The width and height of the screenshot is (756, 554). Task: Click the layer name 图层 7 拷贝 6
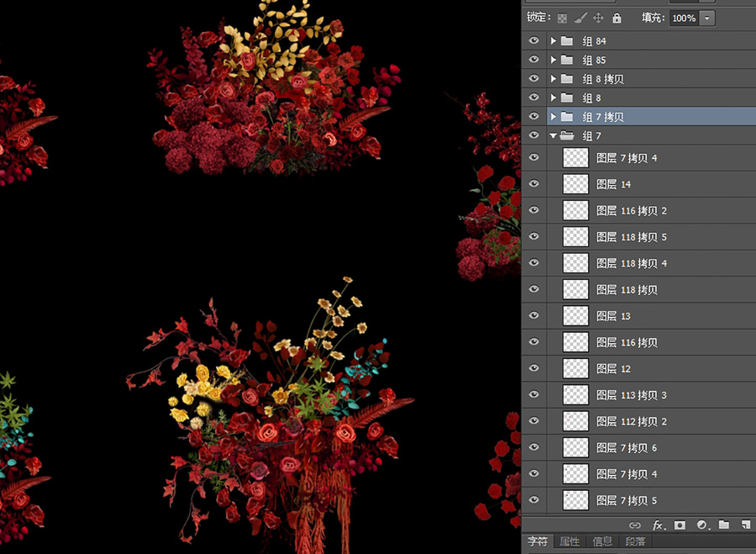(x=627, y=448)
